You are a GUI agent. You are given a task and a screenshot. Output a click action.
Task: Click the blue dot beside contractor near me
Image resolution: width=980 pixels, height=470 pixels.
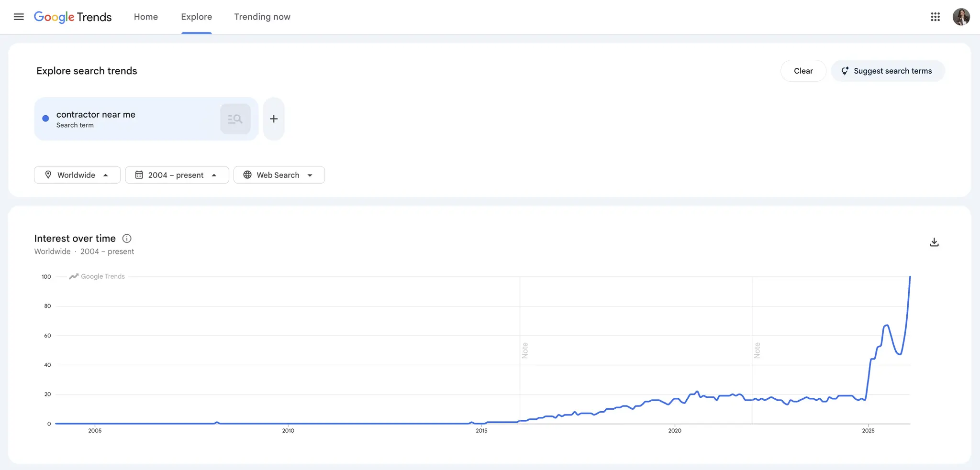pyautogui.click(x=45, y=118)
